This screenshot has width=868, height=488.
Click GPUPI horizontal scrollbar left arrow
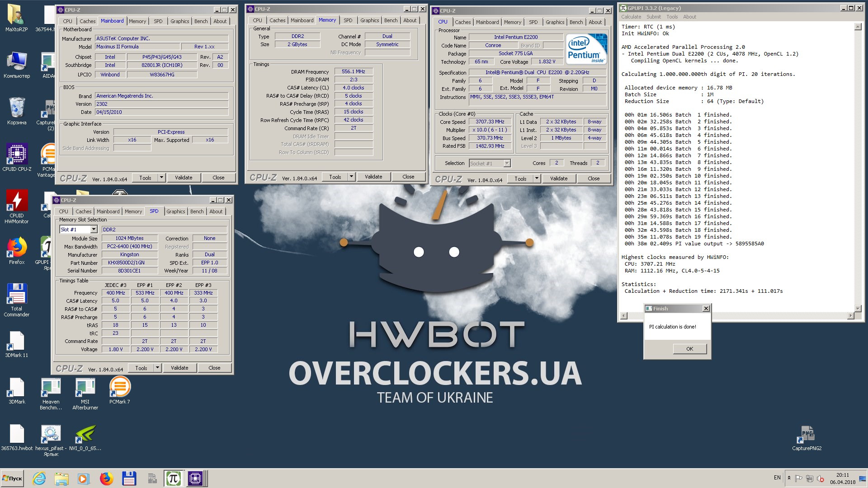pyautogui.click(x=624, y=316)
